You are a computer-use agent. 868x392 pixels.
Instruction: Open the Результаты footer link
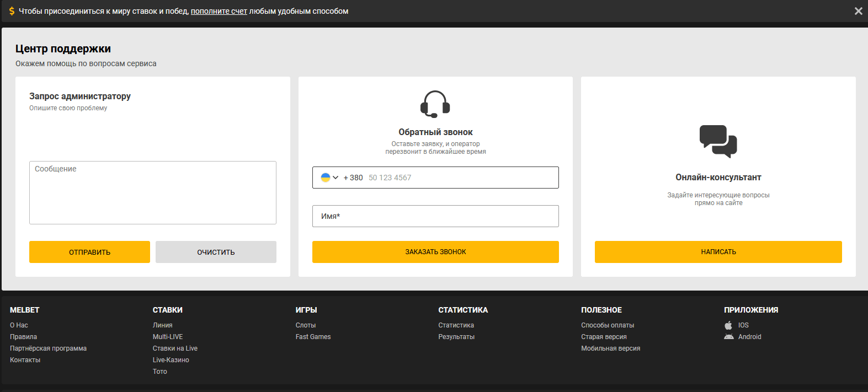[x=456, y=337]
